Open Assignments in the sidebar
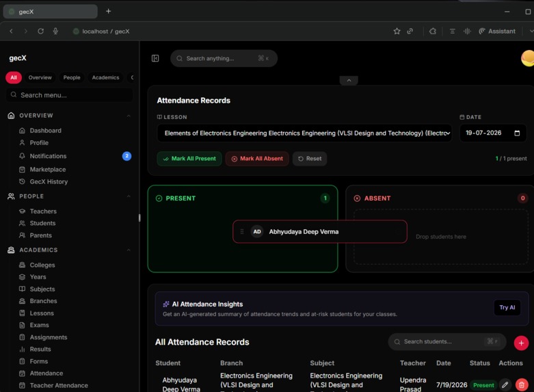The width and height of the screenshot is (534, 392). (x=49, y=337)
